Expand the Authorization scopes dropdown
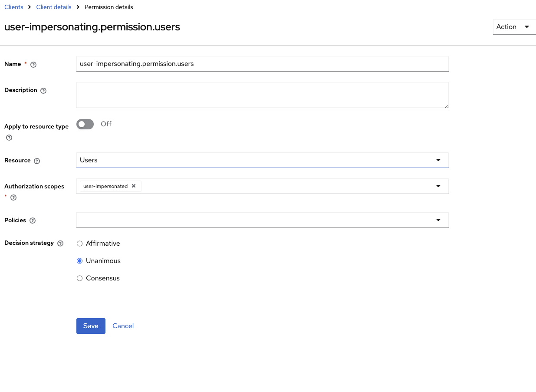Screen dimensions: 536x392 (438, 186)
